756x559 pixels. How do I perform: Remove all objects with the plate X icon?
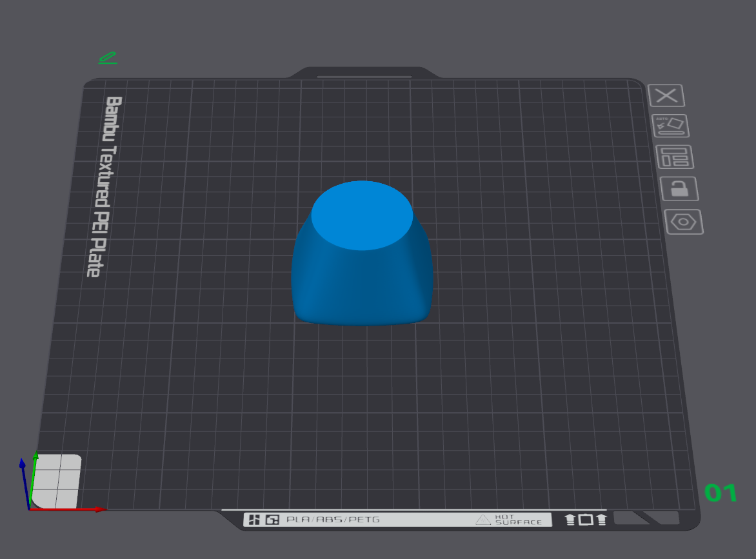tap(666, 95)
